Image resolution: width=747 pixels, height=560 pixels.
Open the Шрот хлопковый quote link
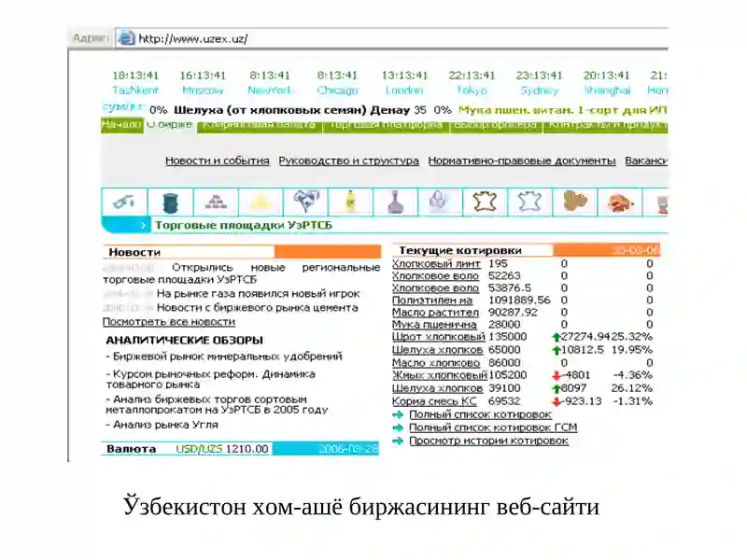click(x=438, y=337)
